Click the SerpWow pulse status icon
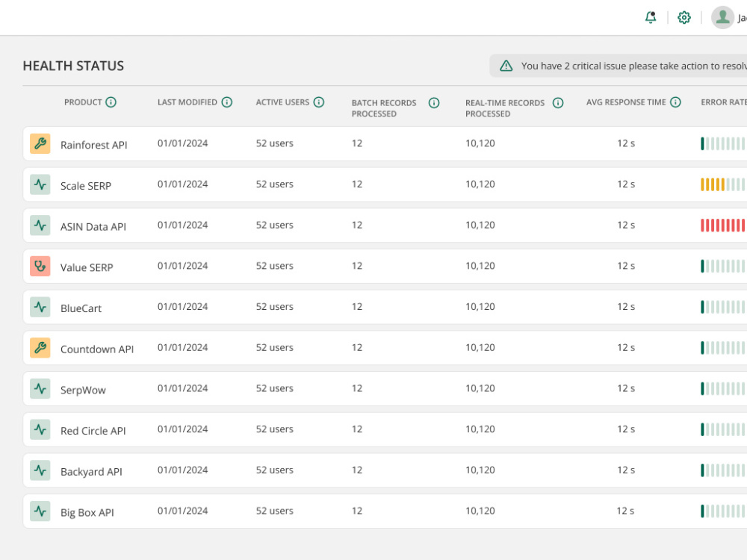This screenshot has height=560, width=747. tap(40, 388)
